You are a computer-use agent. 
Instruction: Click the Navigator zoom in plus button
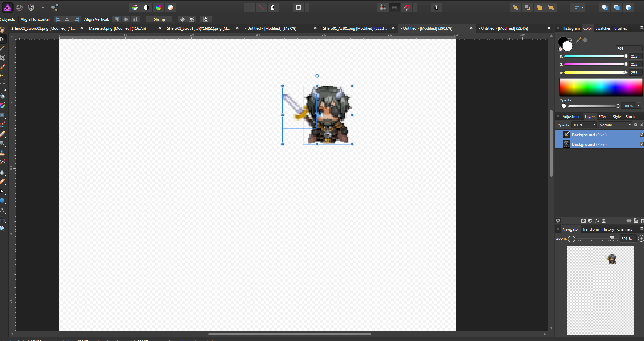pyautogui.click(x=641, y=239)
